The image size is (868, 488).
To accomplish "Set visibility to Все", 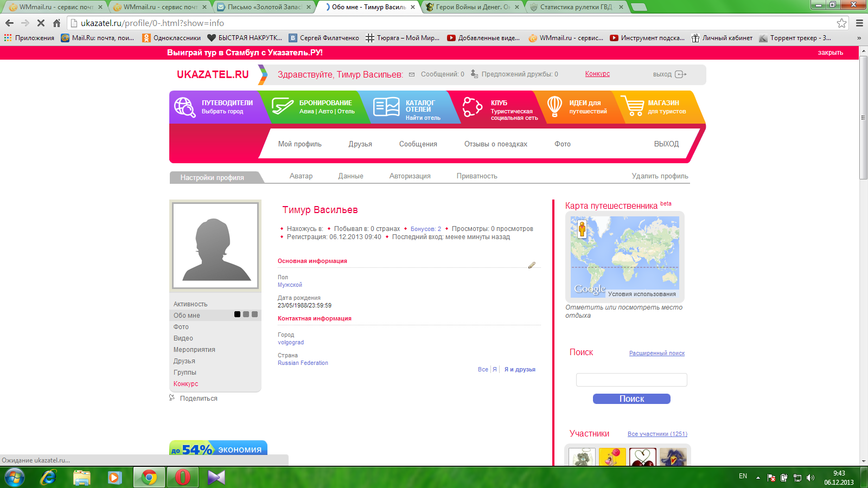I will [483, 369].
